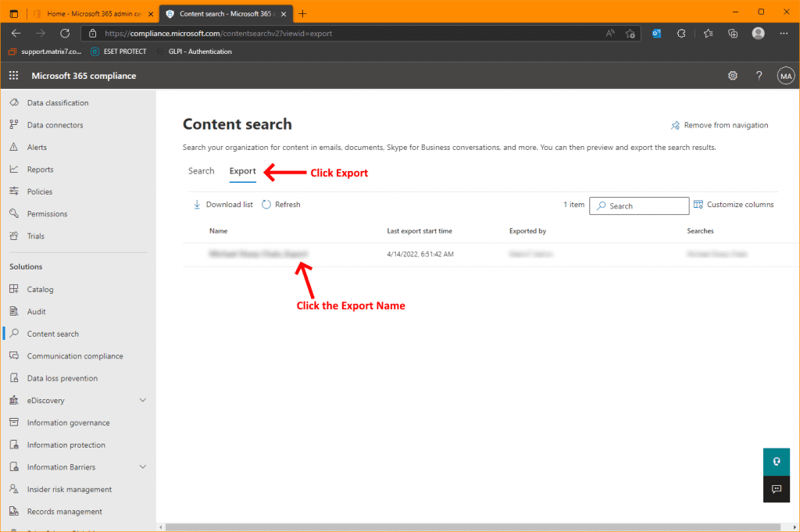Click the browser back arrow
The image size is (800, 532).
pyautogui.click(x=16, y=33)
